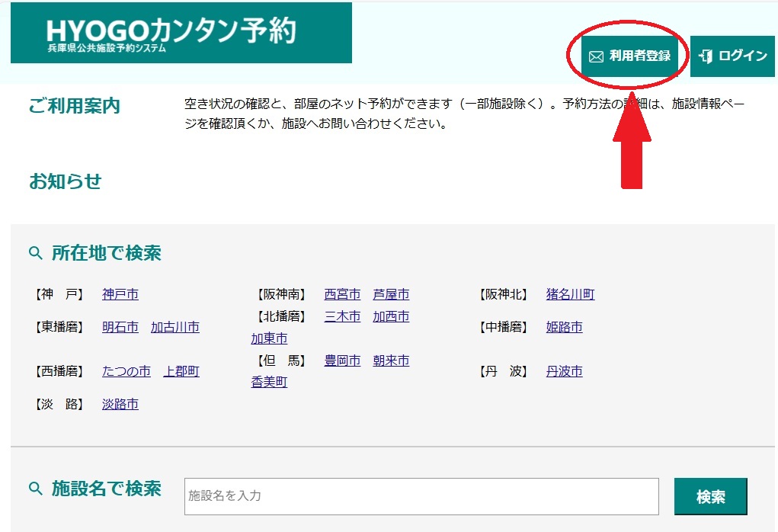778x532 pixels.
Task: Select the 西宮市 link
Action: (341, 294)
